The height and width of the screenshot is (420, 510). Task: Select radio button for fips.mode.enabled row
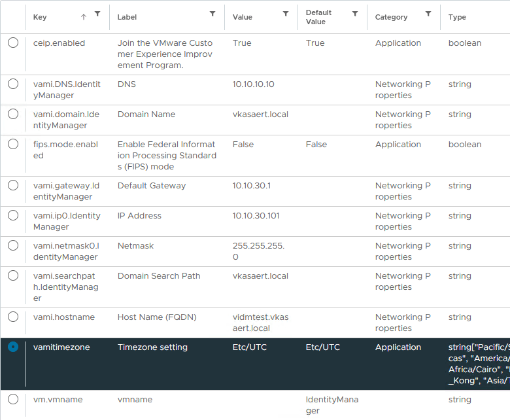pos(13,144)
